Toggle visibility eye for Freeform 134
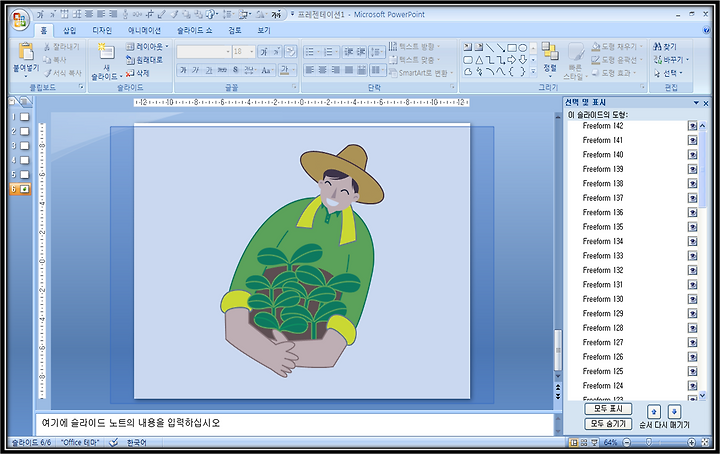 [692, 241]
